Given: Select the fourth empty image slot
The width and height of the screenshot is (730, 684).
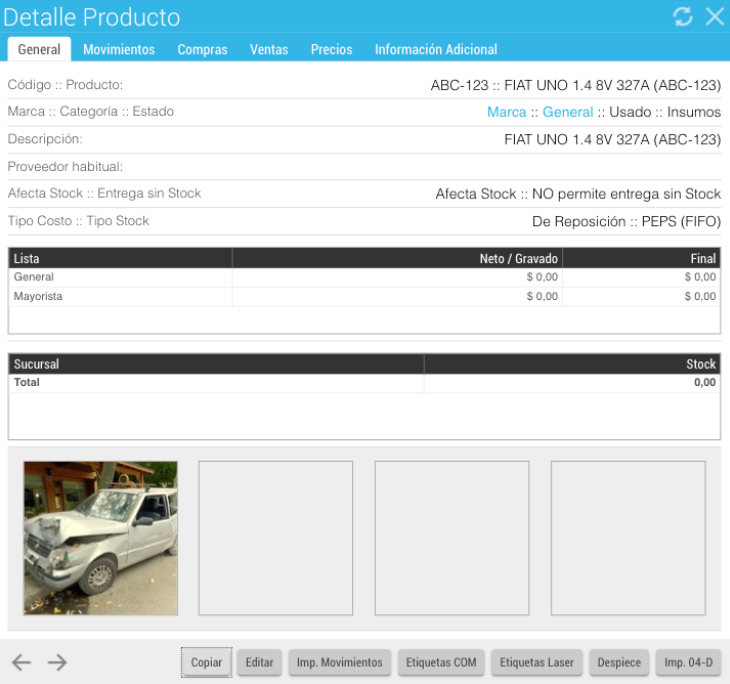Looking at the screenshot, I should 628,538.
